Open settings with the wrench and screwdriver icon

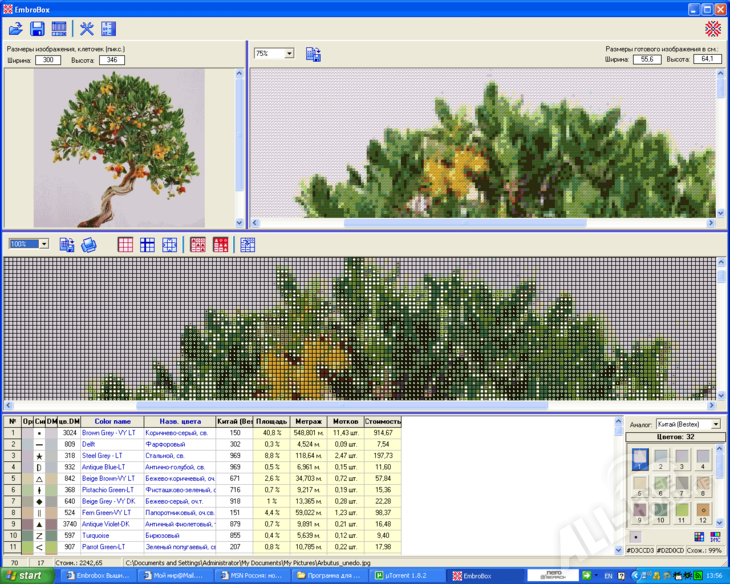[87, 29]
